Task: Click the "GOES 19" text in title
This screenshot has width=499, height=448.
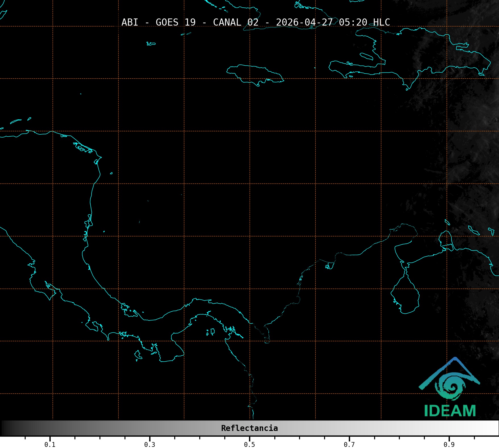Action: click(x=175, y=22)
